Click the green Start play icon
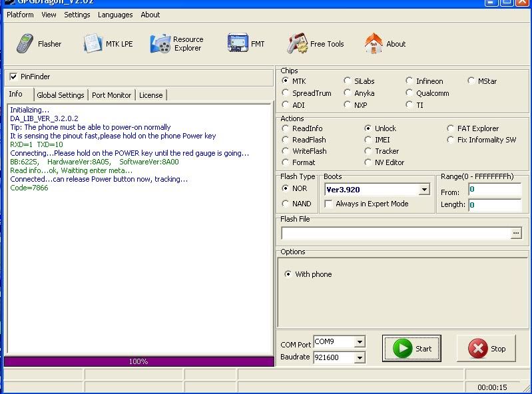 pos(402,348)
